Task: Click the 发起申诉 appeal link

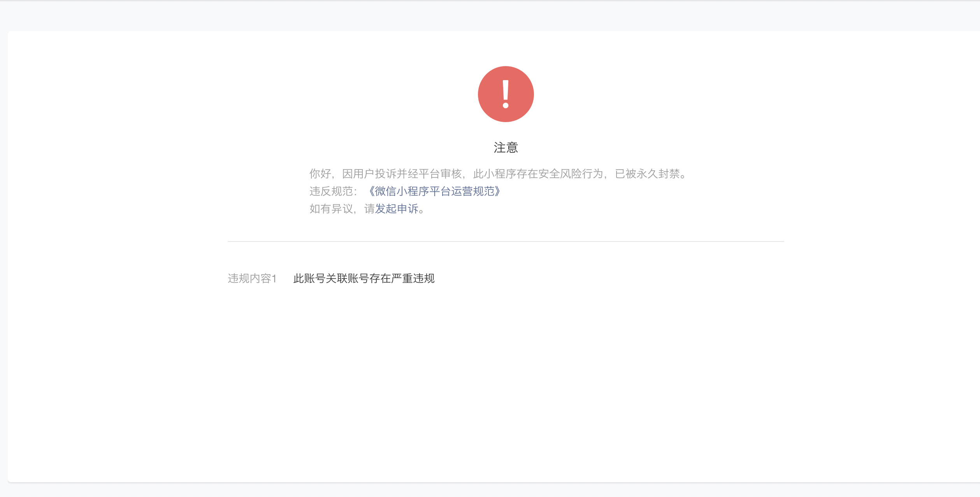Action: (397, 209)
